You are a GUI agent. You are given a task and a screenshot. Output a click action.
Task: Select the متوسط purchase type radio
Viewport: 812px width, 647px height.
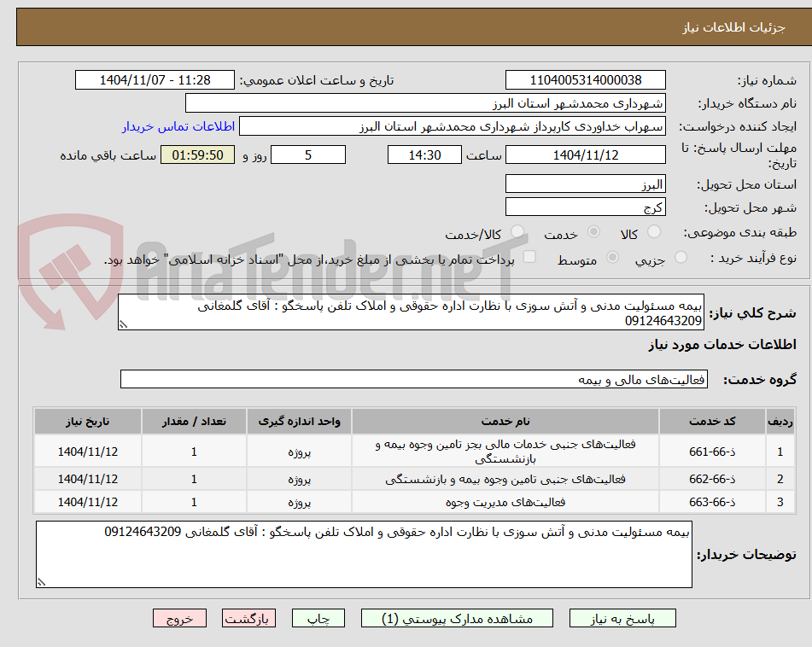tap(612, 257)
